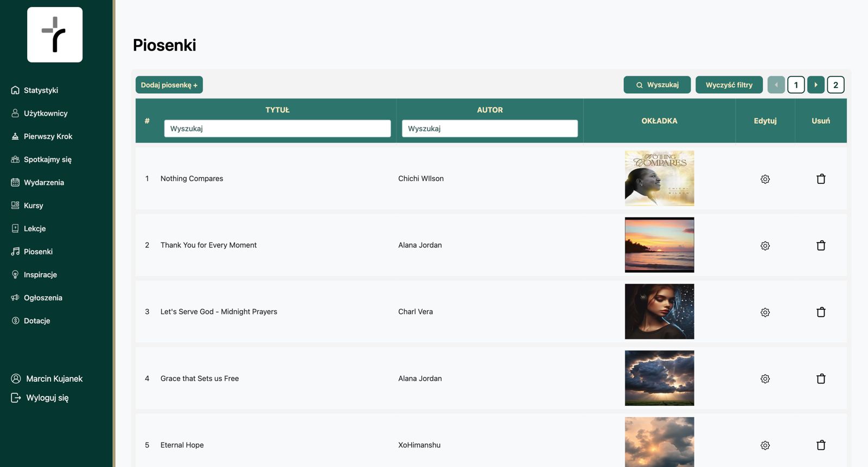Click the gear edit icon for Nothing Compares
Viewport: 868px width, 467px height.
click(765, 179)
